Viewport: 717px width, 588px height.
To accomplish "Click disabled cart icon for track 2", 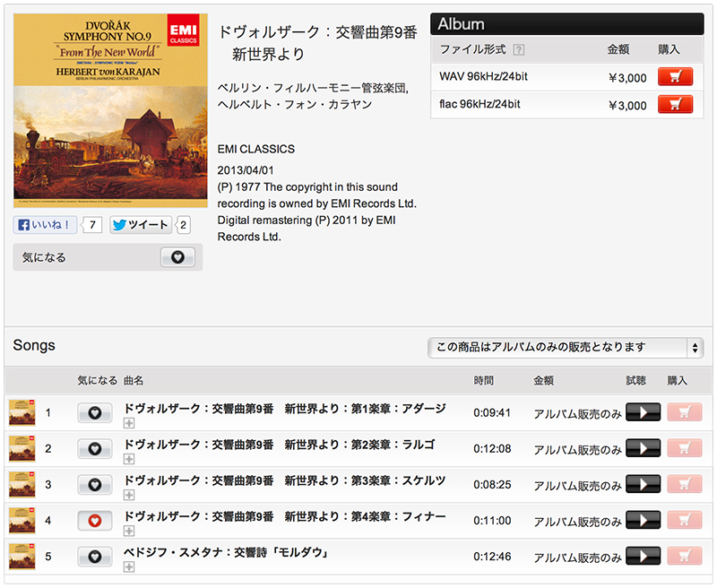I will point(685,448).
